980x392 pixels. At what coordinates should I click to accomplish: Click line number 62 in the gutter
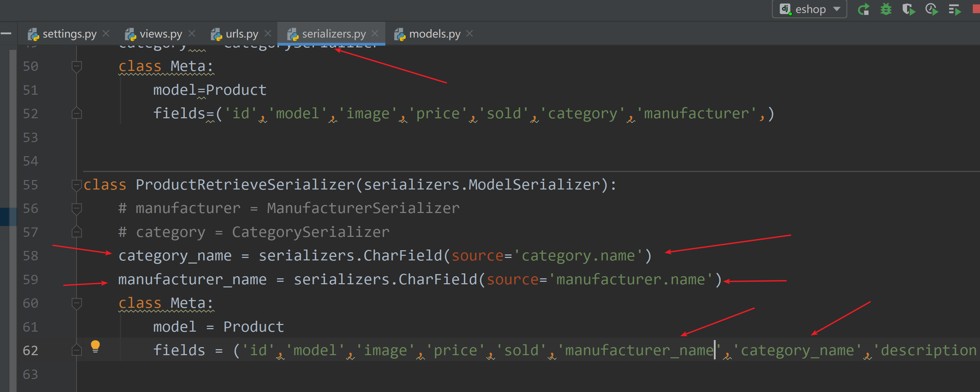pos(31,351)
